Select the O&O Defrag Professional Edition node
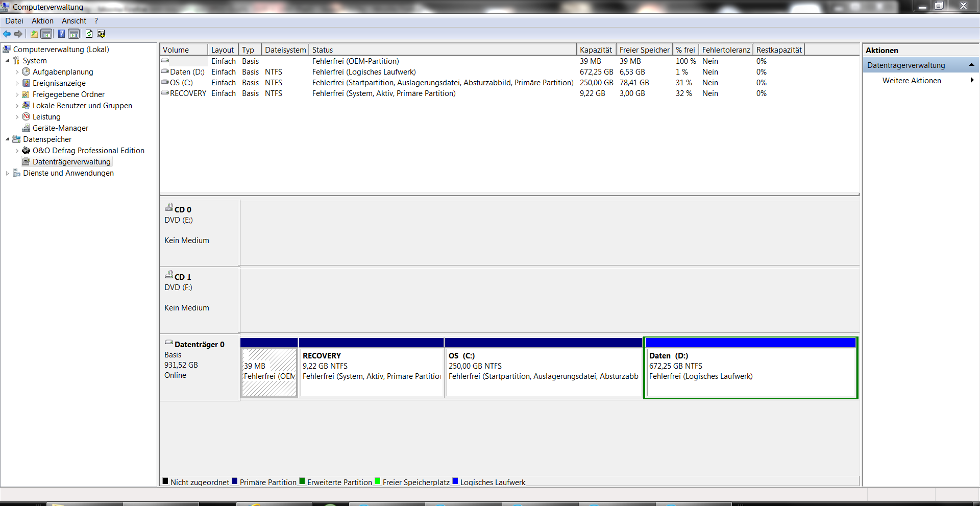The height and width of the screenshot is (506, 980). tap(88, 151)
